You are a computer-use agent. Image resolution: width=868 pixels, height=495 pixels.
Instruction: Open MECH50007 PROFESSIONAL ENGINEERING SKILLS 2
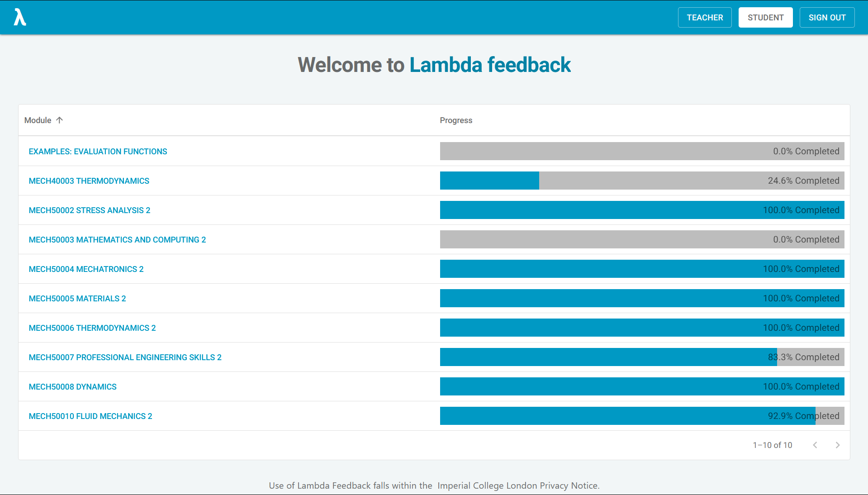tap(125, 357)
